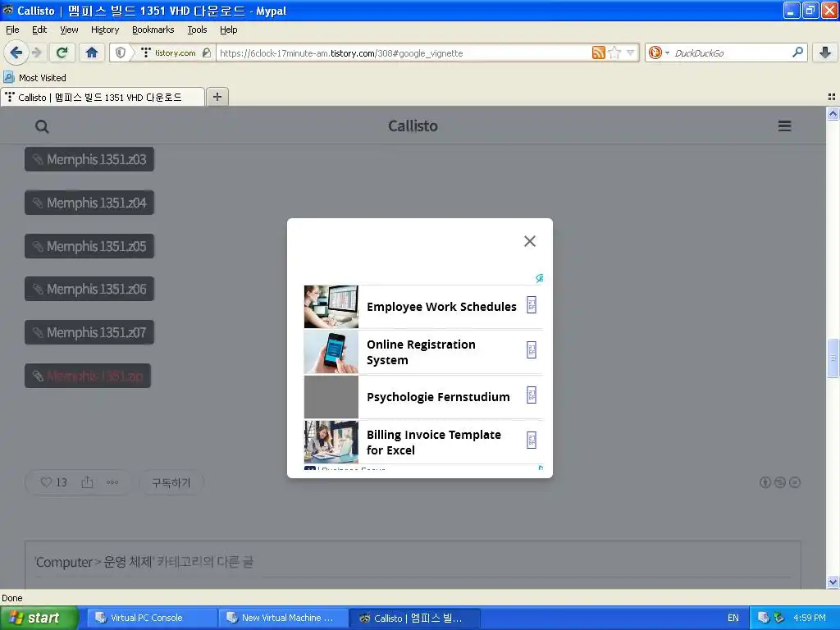Click the vertical scrollbar thumb
840x630 pixels.
click(833, 358)
